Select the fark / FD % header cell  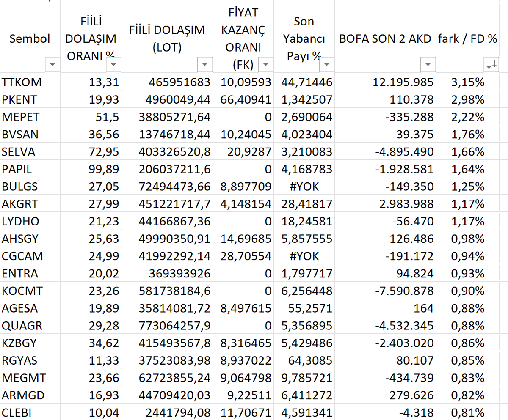click(468, 38)
